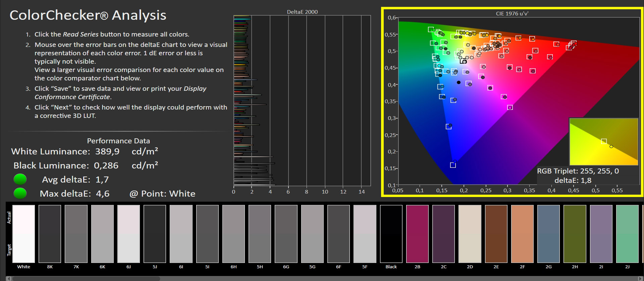The height and width of the screenshot is (281, 644).
Task: Select the 2G slate blue swatch
Action: coord(548,234)
